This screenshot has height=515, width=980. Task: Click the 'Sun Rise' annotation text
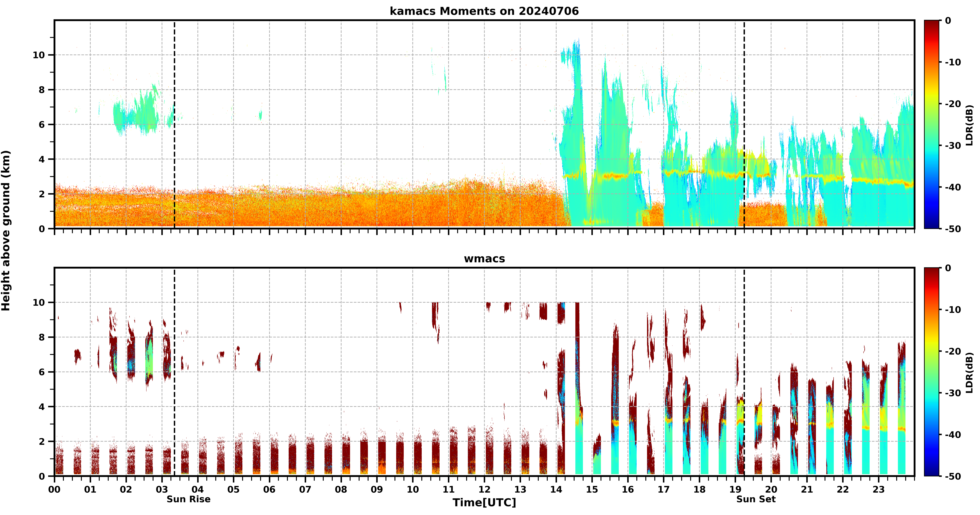[x=188, y=499]
